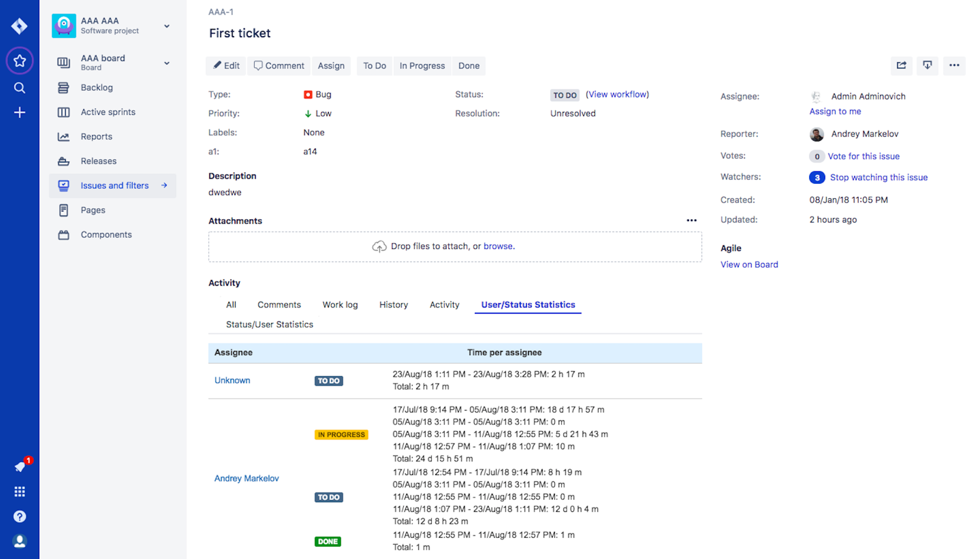Image resolution: width=980 pixels, height=559 pixels.
Task: Click the Releases ship icon
Action: point(63,161)
